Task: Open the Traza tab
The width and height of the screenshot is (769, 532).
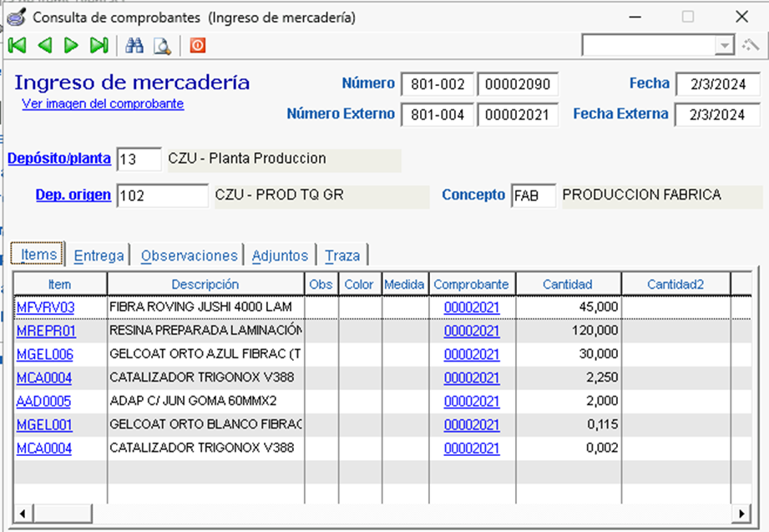Action: click(x=342, y=256)
